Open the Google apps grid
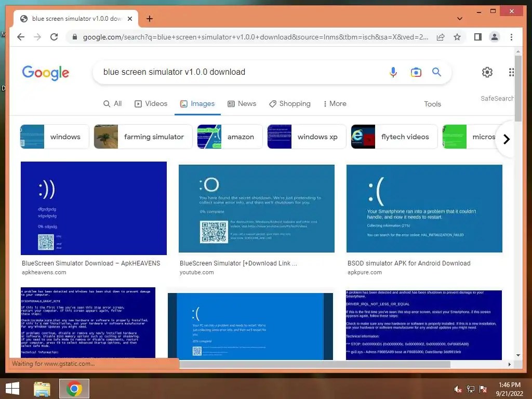Image resolution: width=532 pixels, height=399 pixels. (511, 72)
